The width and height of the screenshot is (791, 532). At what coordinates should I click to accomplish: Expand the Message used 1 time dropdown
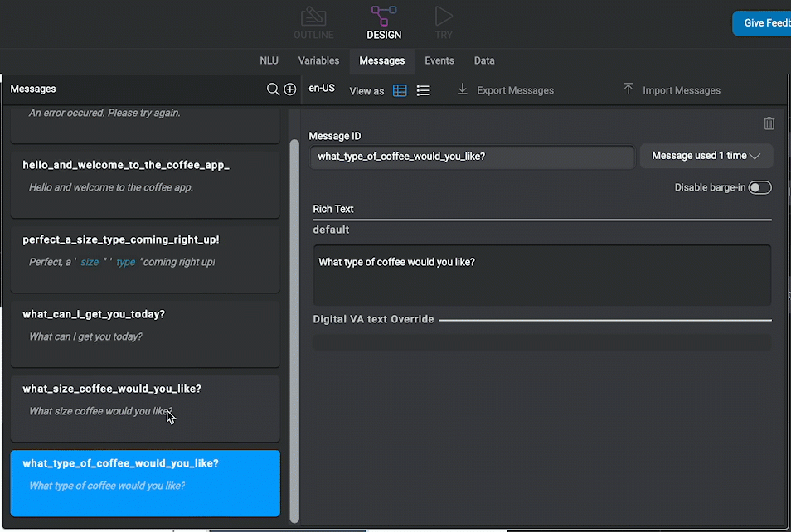click(x=706, y=156)
